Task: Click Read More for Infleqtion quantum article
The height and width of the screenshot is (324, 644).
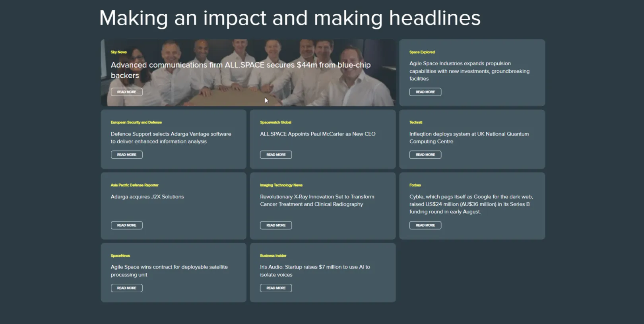Action: 425,155
